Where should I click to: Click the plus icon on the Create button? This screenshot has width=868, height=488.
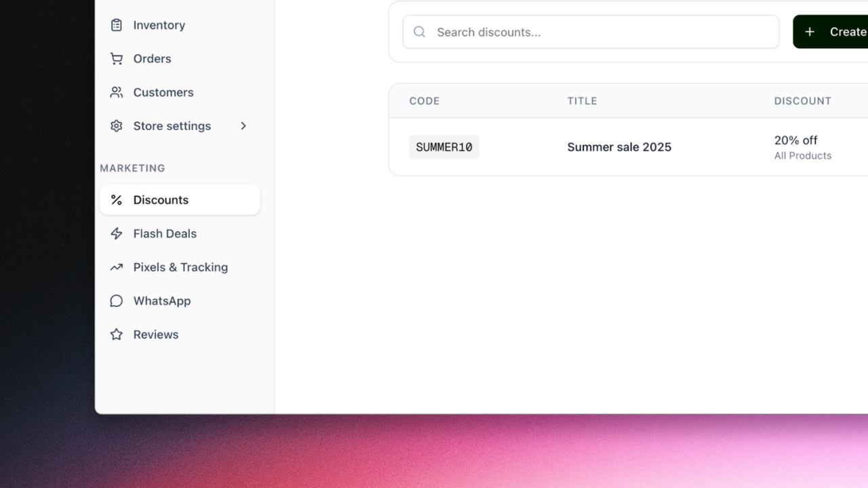pos(810,31)
